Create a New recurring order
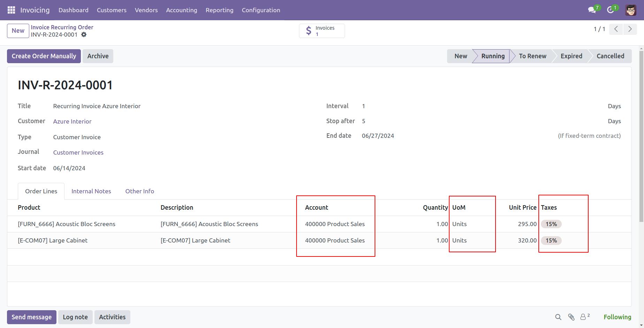The height and width of the screenshot is (328, 644). point(18,31)
